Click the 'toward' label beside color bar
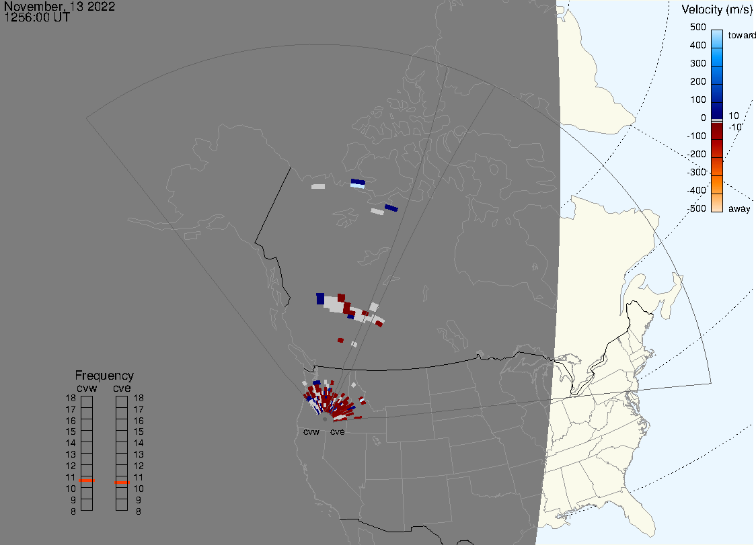 (741, 35)
